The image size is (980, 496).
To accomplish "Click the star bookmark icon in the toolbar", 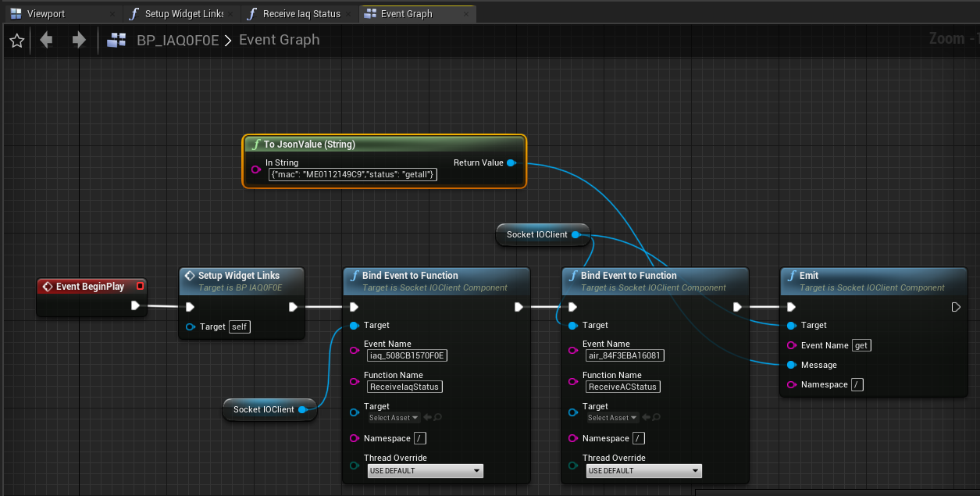I will tap(16, 39).
